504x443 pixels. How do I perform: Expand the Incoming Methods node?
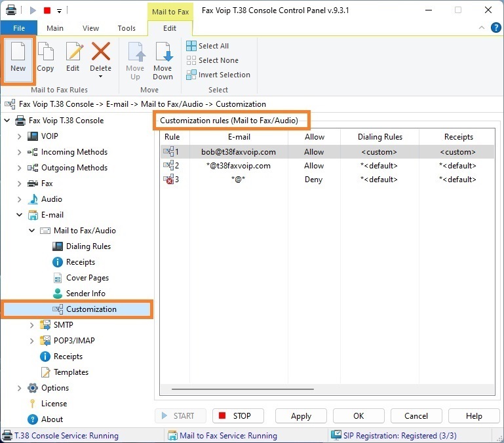(19, 152)
